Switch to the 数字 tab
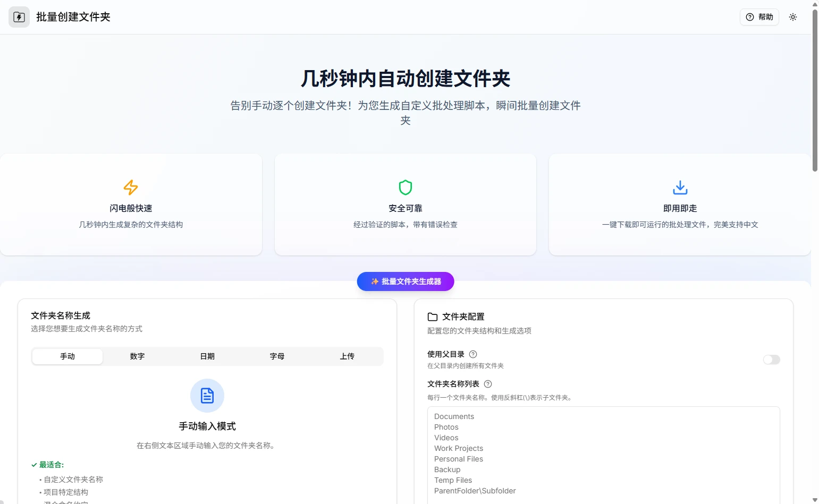The height and width of the screenshot is (504, 819). [137, 356]
